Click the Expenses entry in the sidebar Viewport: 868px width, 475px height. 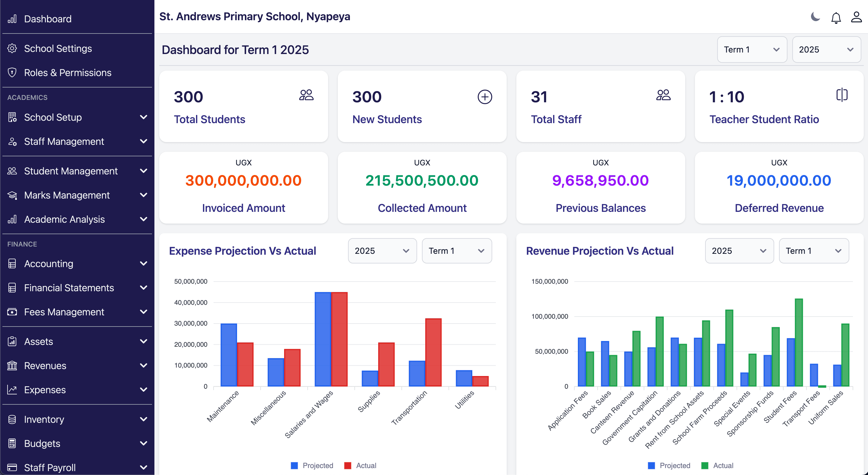(45, 390)
